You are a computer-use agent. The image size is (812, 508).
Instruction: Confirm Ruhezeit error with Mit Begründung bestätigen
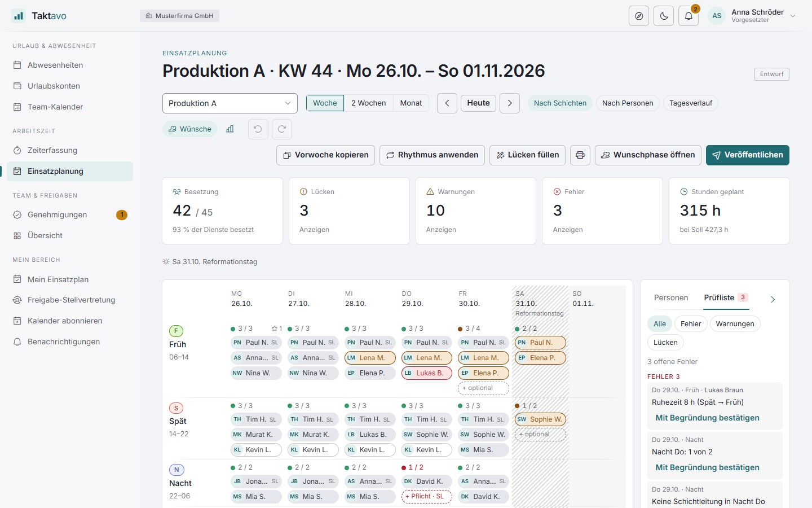707,418
